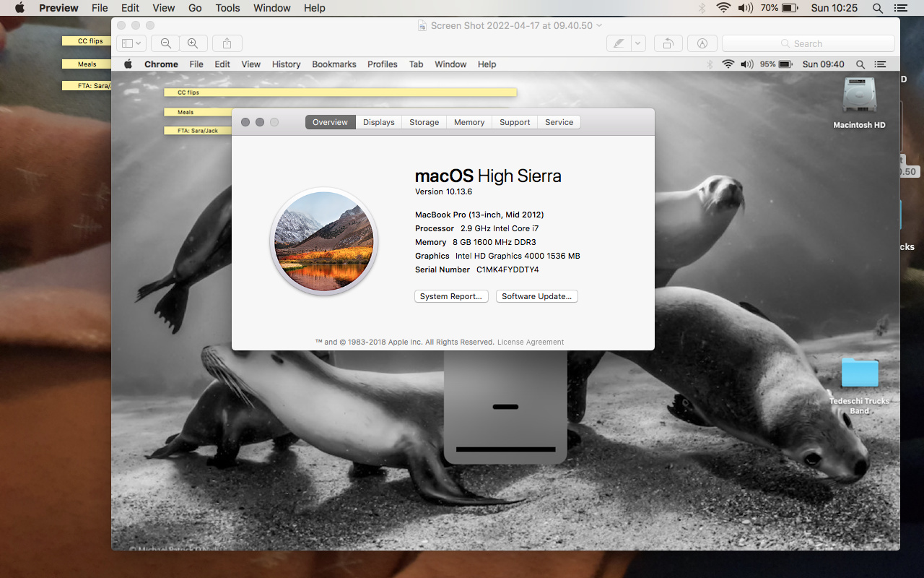This screenshot has width=924, height=578.
Task: Click the Memory 8 GB 1600 MHz DDR3 line
Action: 476,242
